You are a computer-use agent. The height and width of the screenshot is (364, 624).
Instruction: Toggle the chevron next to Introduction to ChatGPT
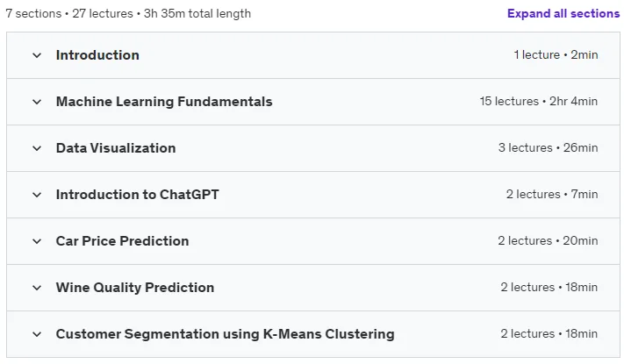(37, 195)
